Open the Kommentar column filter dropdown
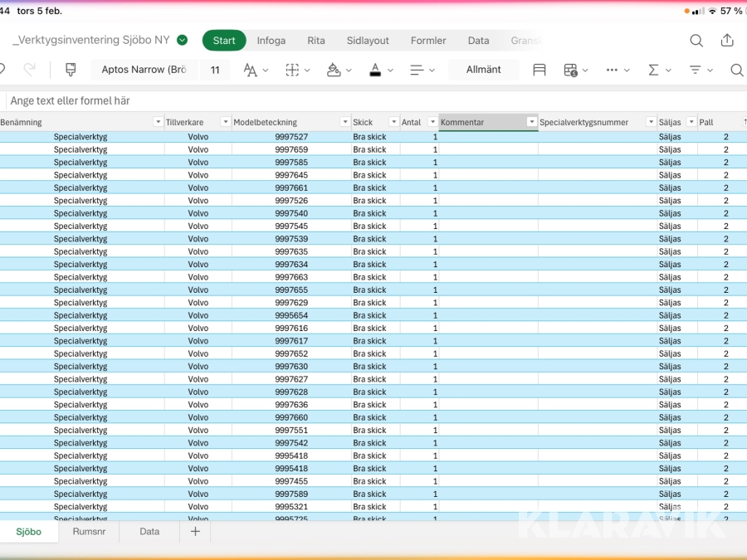Viewport: 747px width, 560px height. pyautogui.click(x=531, y=122)
